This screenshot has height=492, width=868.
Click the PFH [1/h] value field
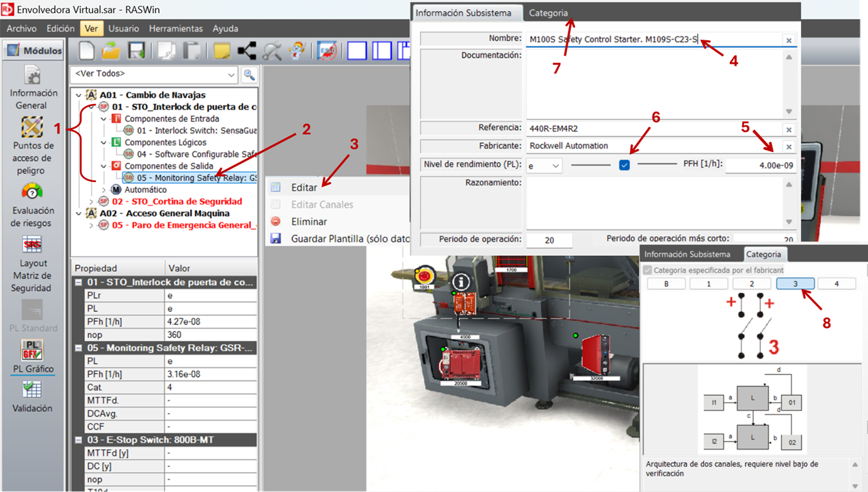[761, 165]
